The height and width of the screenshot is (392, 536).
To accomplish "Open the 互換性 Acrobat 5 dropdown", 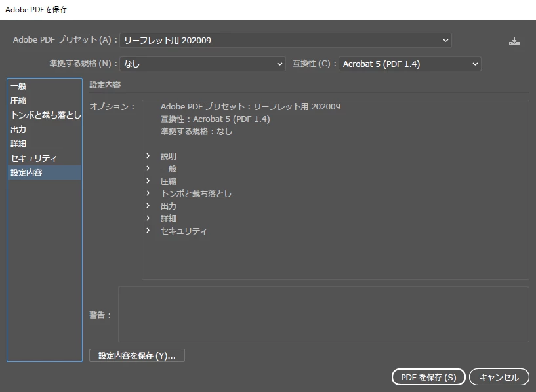I will tap(409, 64).
